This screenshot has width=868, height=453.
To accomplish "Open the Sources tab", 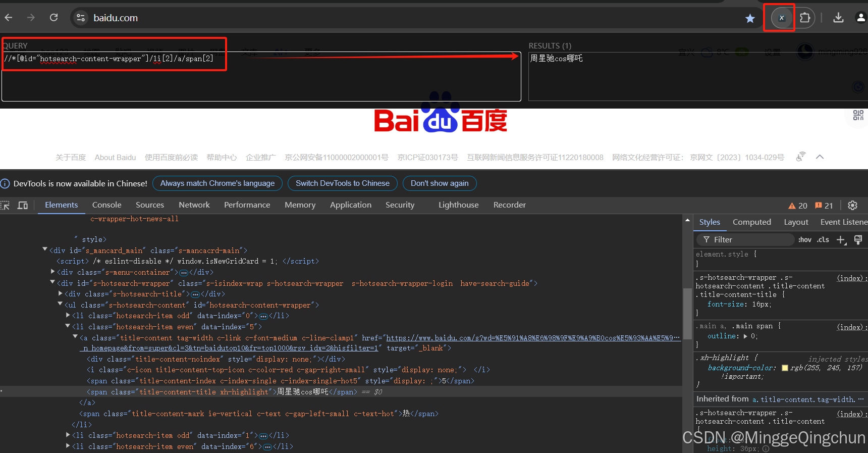I will [150, 205].
